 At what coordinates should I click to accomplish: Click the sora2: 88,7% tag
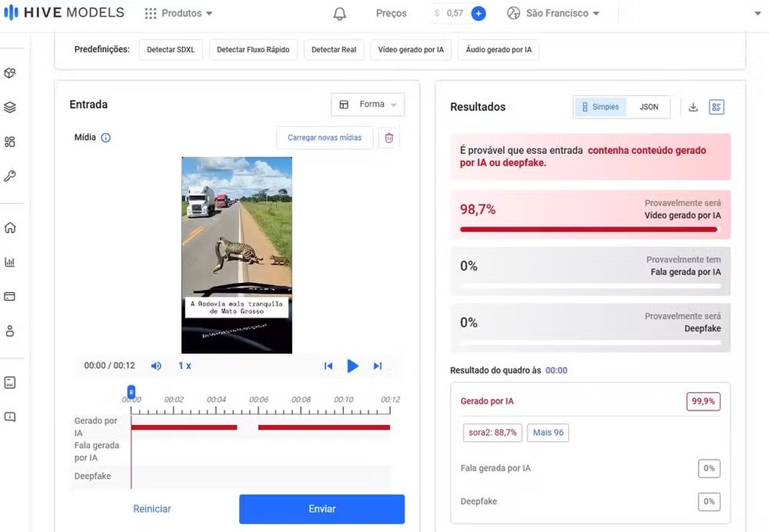(x=492, y=433)
